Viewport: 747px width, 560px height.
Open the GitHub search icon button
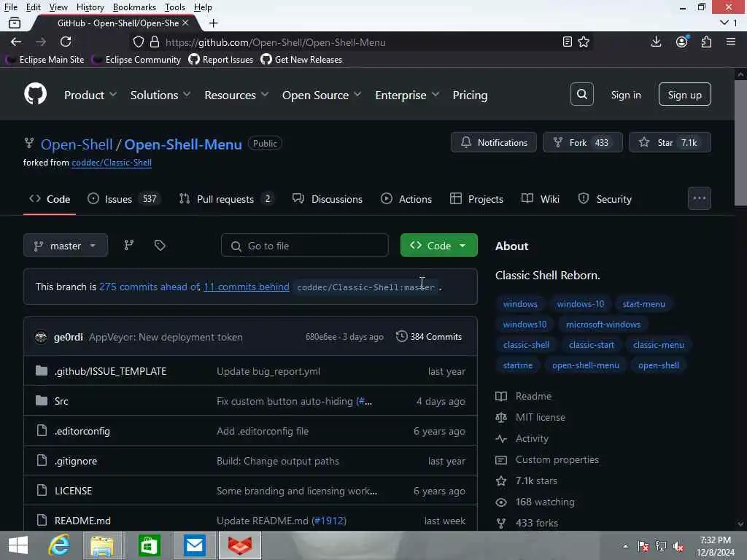pos(581,94)
